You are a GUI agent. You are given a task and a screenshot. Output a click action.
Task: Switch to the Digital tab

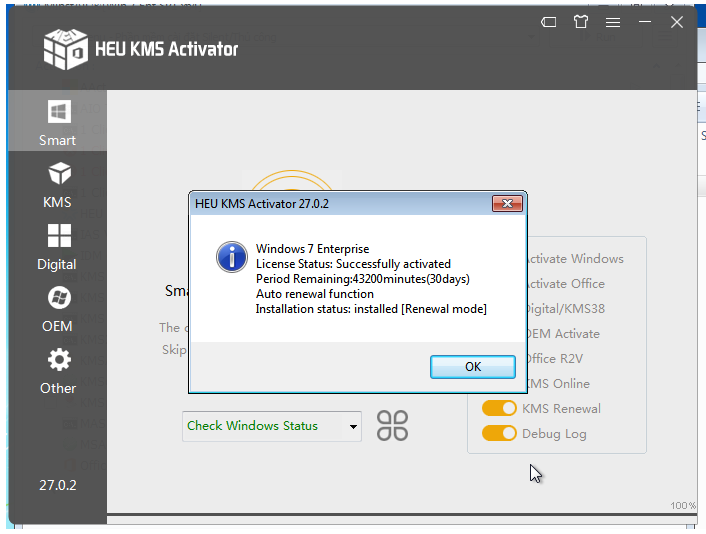point(57,247)
